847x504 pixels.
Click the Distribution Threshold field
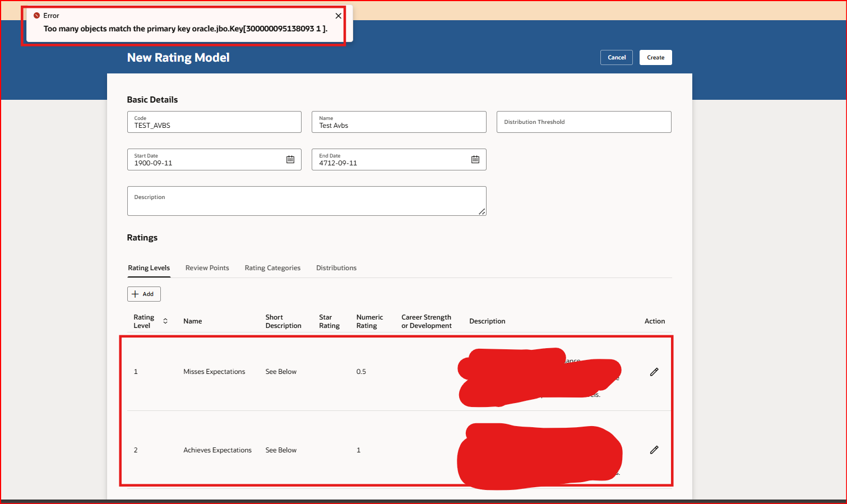pos(584,122)
